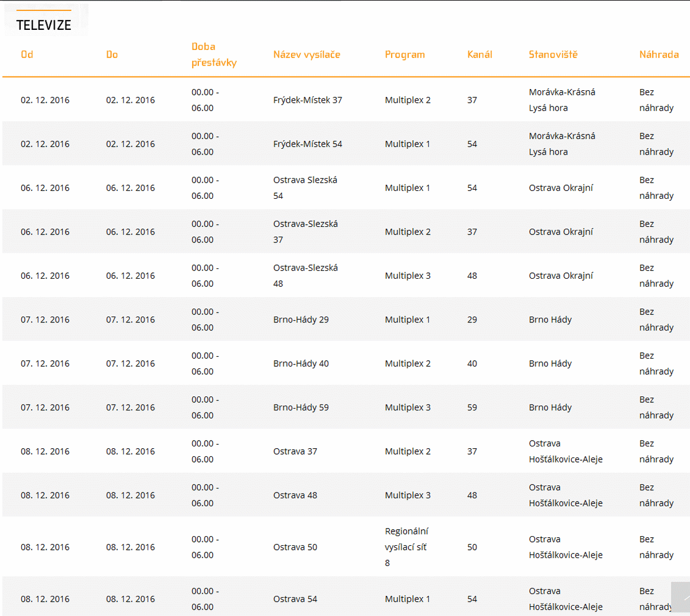Click the 'Doba přestávky' column header
The width and height of the screenshot is (690, 616).
point(214,55)
